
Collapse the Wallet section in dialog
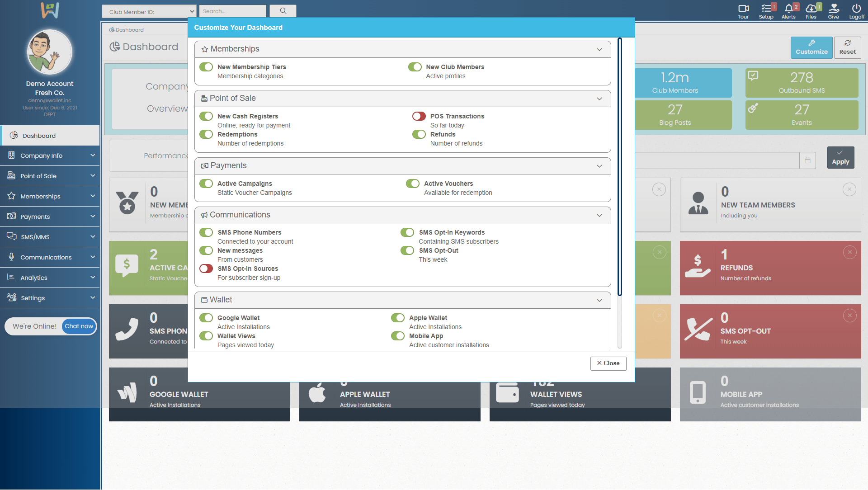(x=599, y=300)
